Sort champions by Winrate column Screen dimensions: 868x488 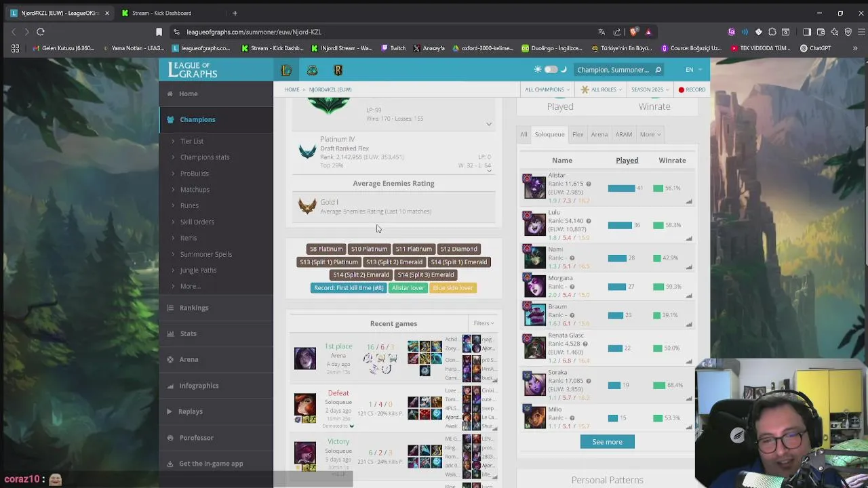(x=672, y=161)
